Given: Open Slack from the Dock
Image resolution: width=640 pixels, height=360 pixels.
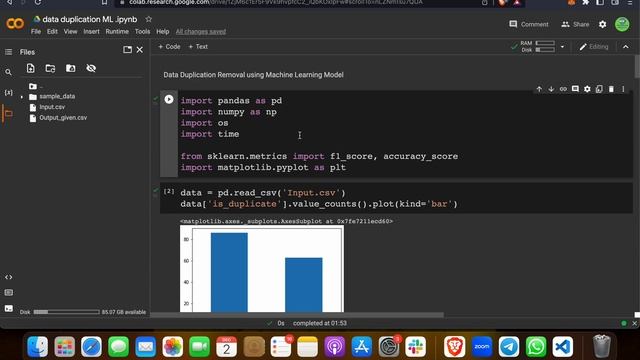Looking at the screenshot, I should [x=416, y=347].
